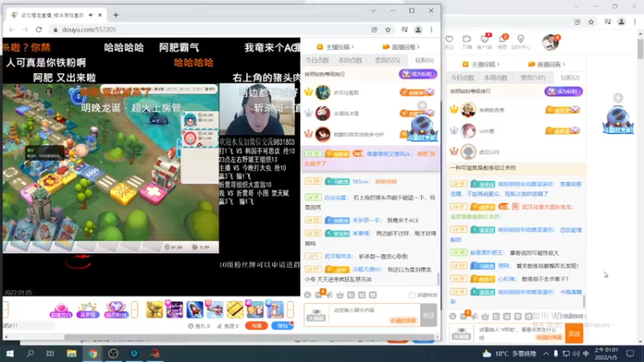
Task: Select the purple starry gift icon
Action: 175,310
